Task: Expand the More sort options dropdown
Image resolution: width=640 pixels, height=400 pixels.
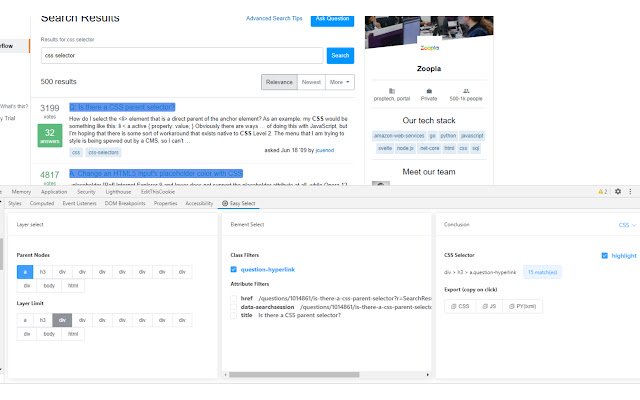Action: pos(340,82)
